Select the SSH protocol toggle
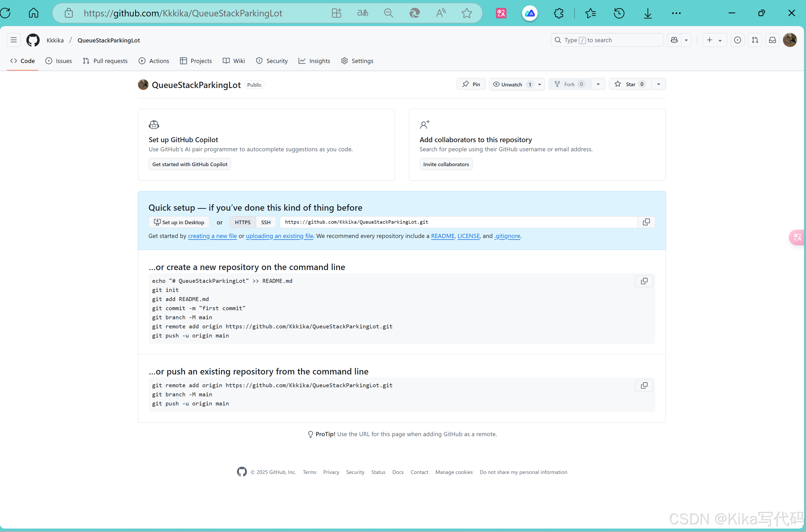This screenshot has width=806, height=532. 266,222
